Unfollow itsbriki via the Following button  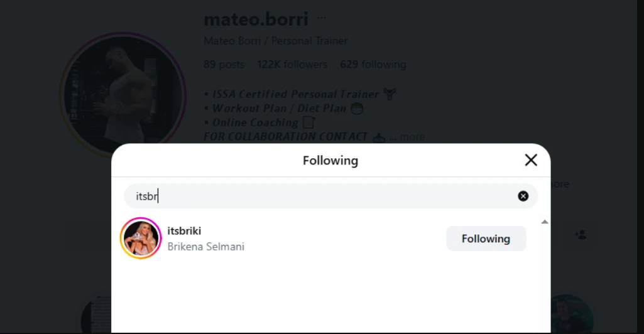click(x=486, y=239)
